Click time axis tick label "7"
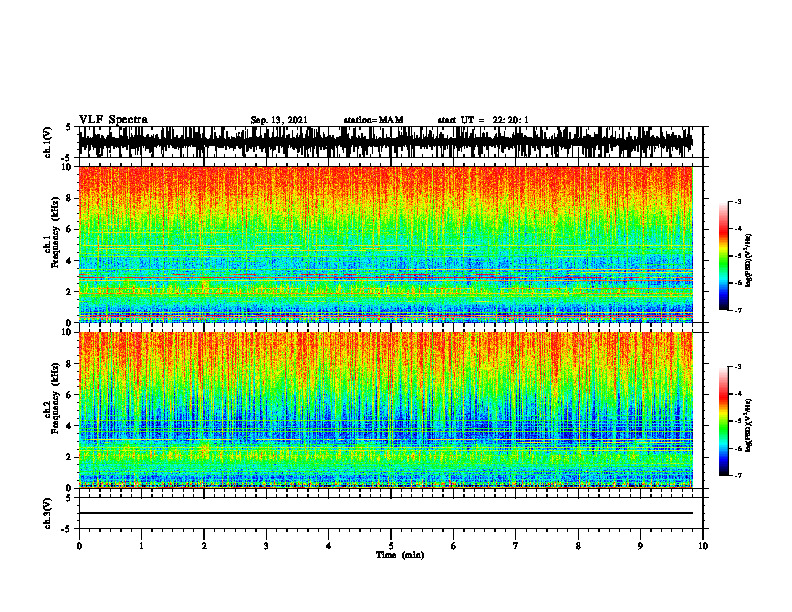The image size is (792, 612). [x=516, y=546]
